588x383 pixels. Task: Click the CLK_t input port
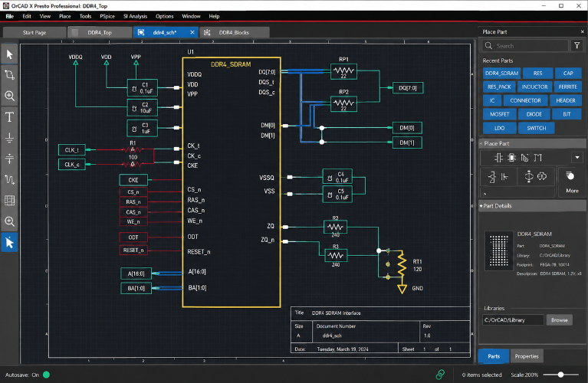click(71, 150)
